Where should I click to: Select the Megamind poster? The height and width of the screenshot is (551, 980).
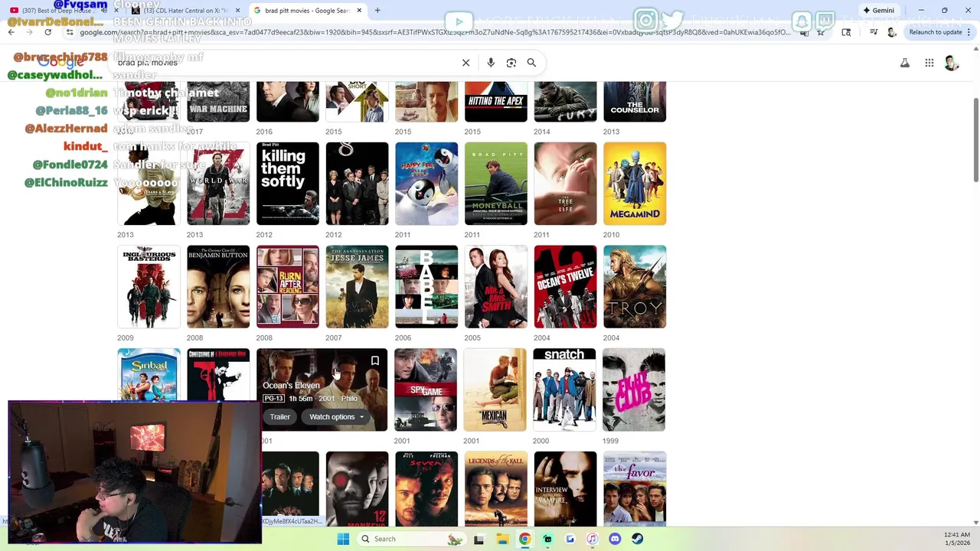[635, 184]
